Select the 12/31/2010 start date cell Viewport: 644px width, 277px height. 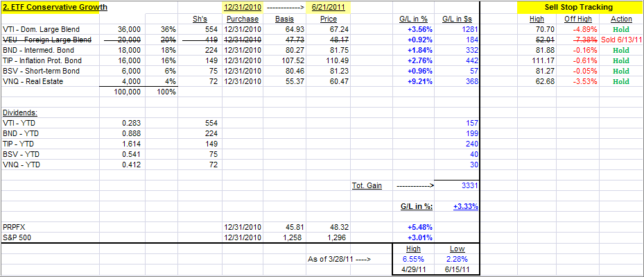[x=243, y=8]
